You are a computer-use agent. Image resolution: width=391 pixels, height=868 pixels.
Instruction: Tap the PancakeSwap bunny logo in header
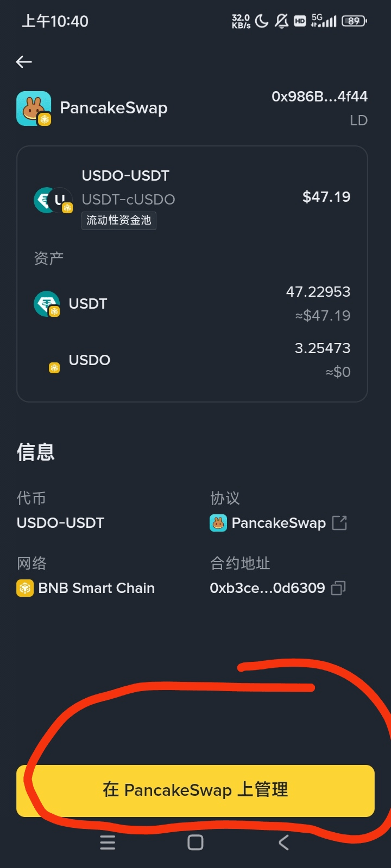(x=34, y=108)
